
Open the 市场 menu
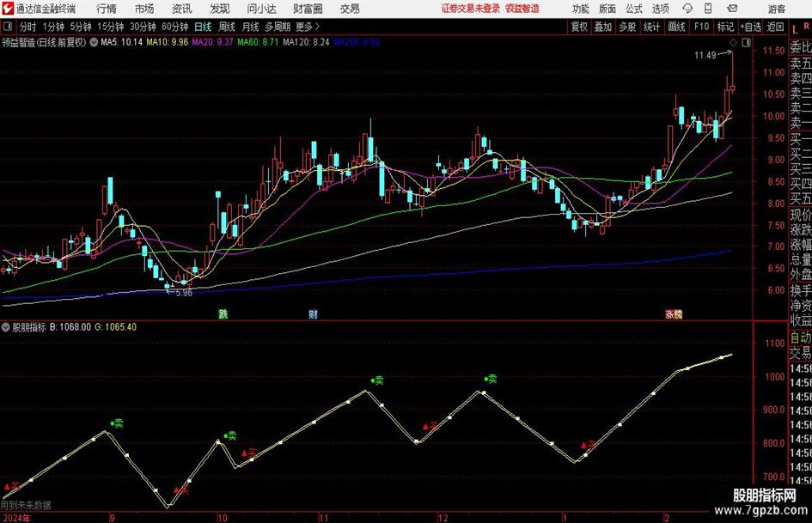click(144, 9)
